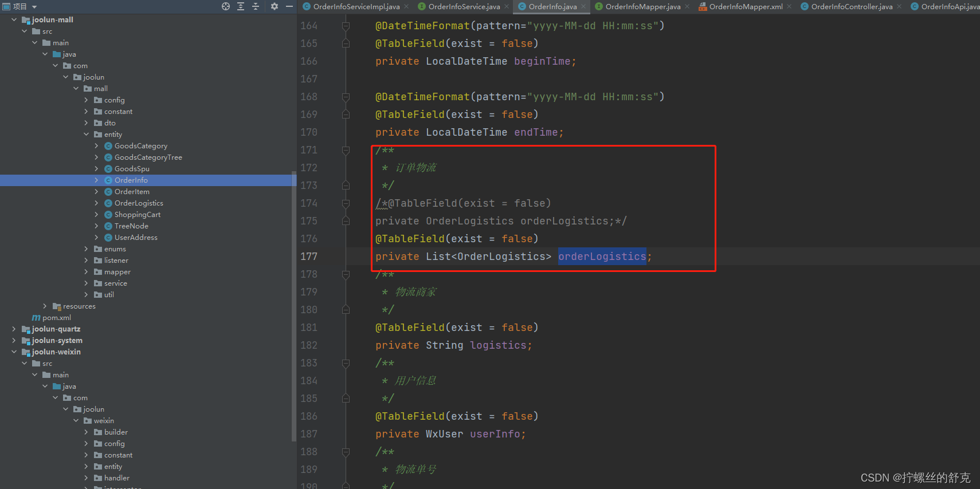Expand the config package under mall
The width and height of the screenshot is (980, 489).
[87, 100]
